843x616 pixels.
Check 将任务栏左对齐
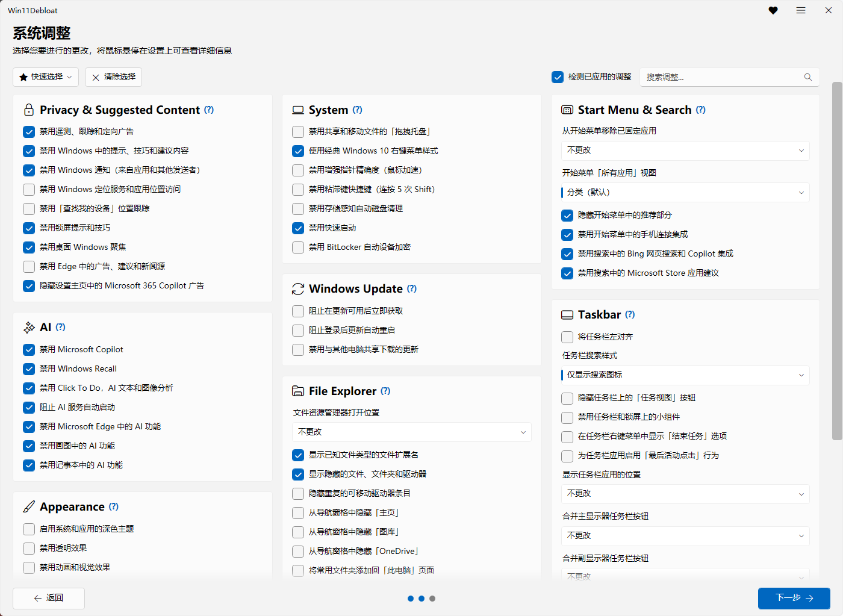pyautogui.click(x=567, y=337)
